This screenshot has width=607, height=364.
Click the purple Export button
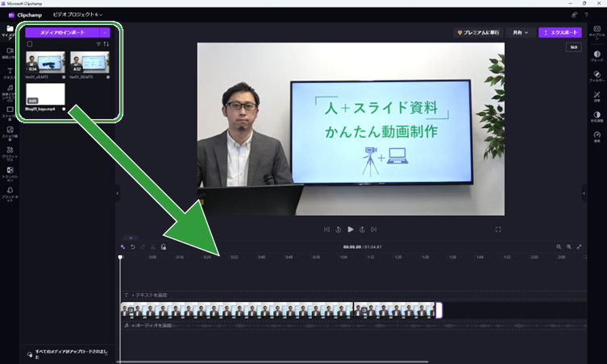coord(560,32)
